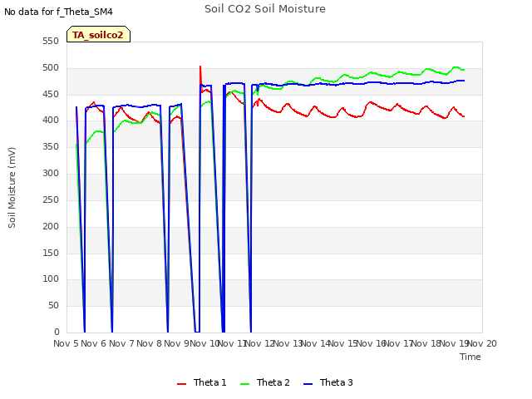
Task: Click the 50 y-axis tick label
Action: (53, 305)
